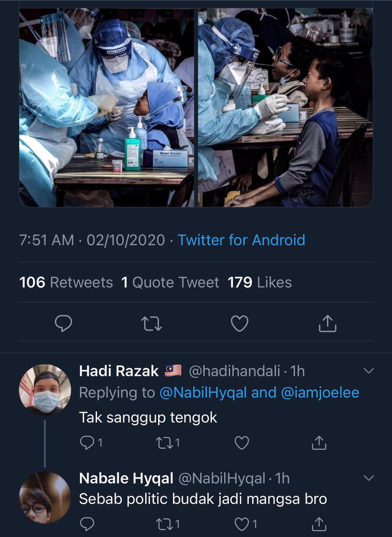Open the Twitter for Android link
392x537 pixels.
point(241,240)
